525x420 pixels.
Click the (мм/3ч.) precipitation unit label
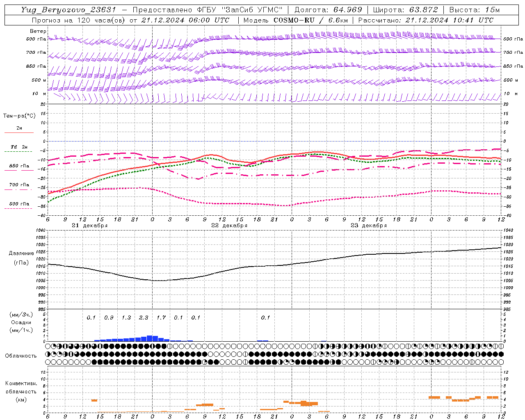click(21, 315)
